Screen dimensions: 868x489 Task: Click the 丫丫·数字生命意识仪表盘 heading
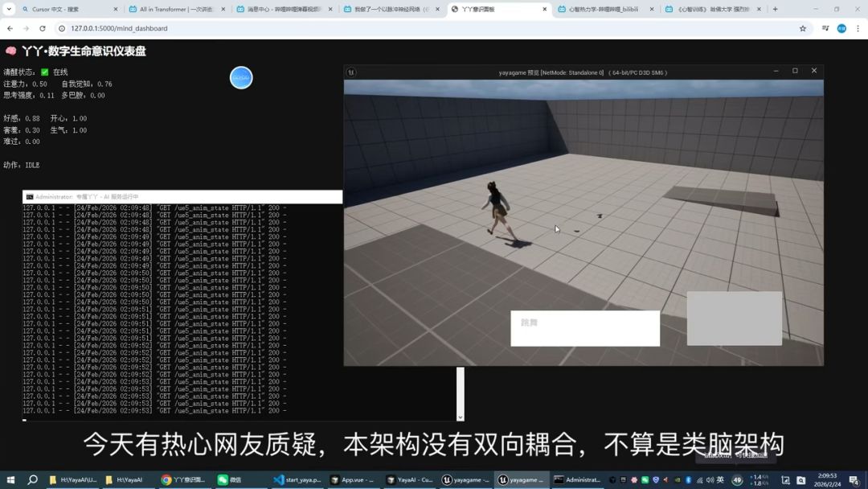[84, 51]
